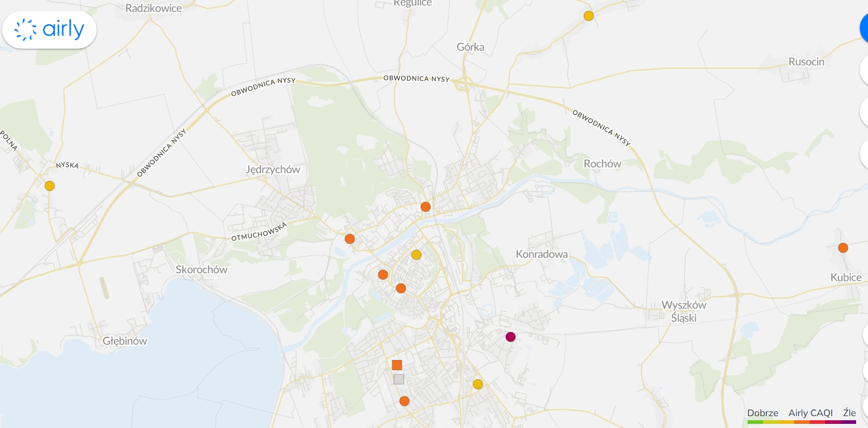Select the bottommost orange circle sensor marker

coord(404,401)
